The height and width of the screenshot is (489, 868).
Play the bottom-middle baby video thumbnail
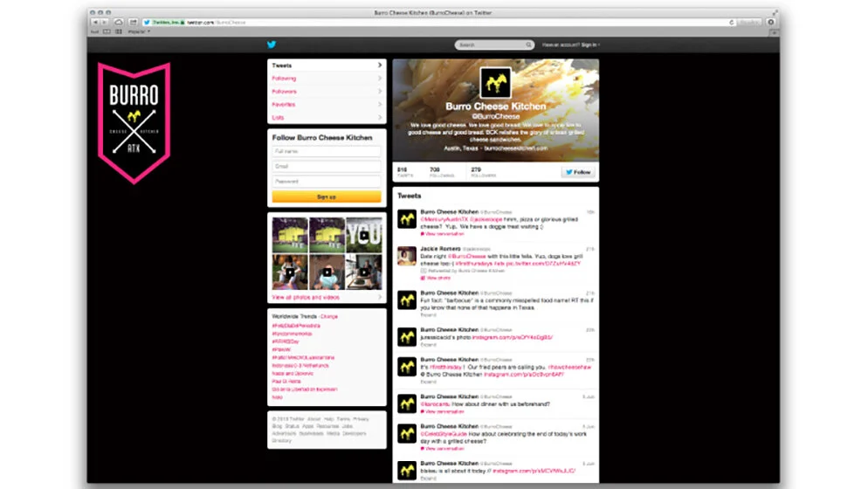click(327, 272)
